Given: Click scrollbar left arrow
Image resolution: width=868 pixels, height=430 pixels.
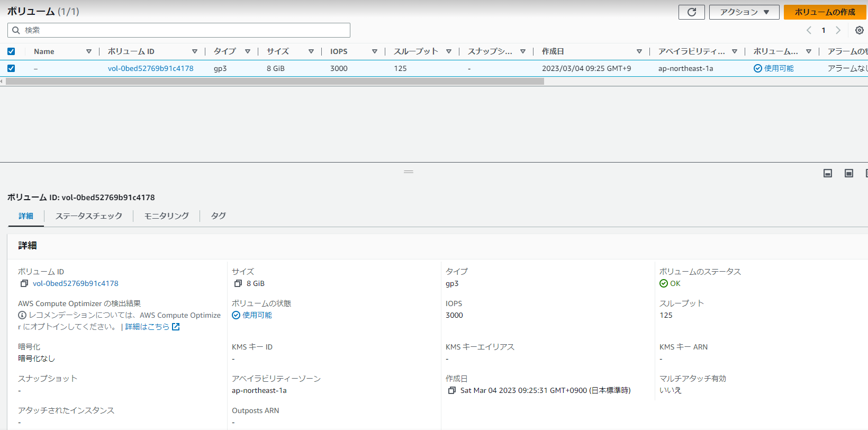Looking at the screenshot, I should click(x=2, y=82).
